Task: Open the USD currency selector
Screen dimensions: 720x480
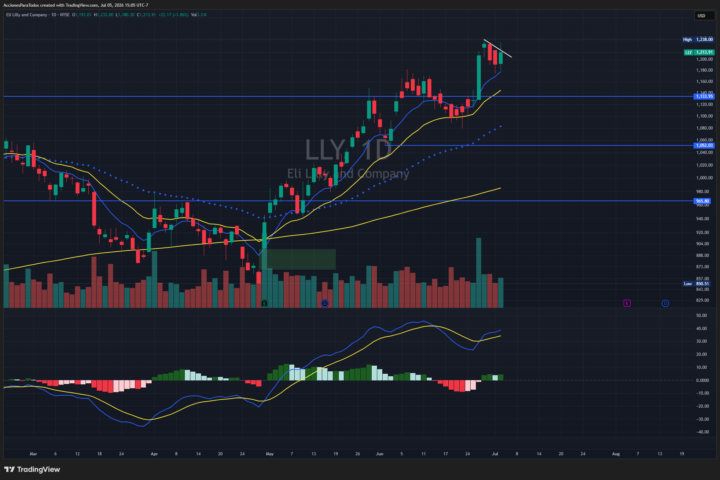Action: pyautogui.click(x=702, y=16)
